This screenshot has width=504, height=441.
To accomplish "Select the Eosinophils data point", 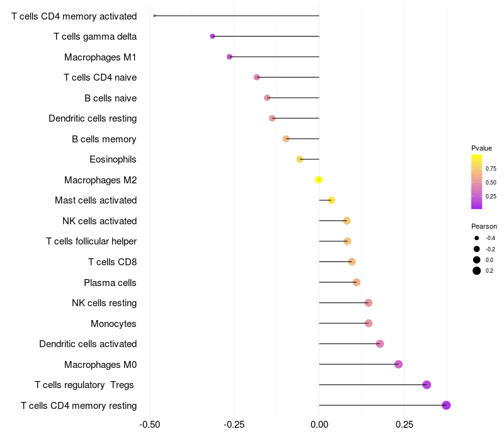I will (x=300, y=159).
